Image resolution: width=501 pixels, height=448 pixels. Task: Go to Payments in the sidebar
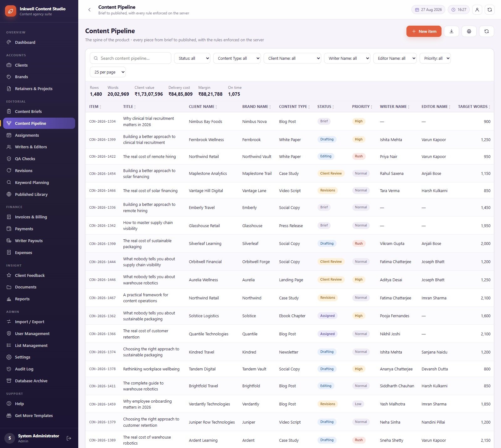(39, 229)
